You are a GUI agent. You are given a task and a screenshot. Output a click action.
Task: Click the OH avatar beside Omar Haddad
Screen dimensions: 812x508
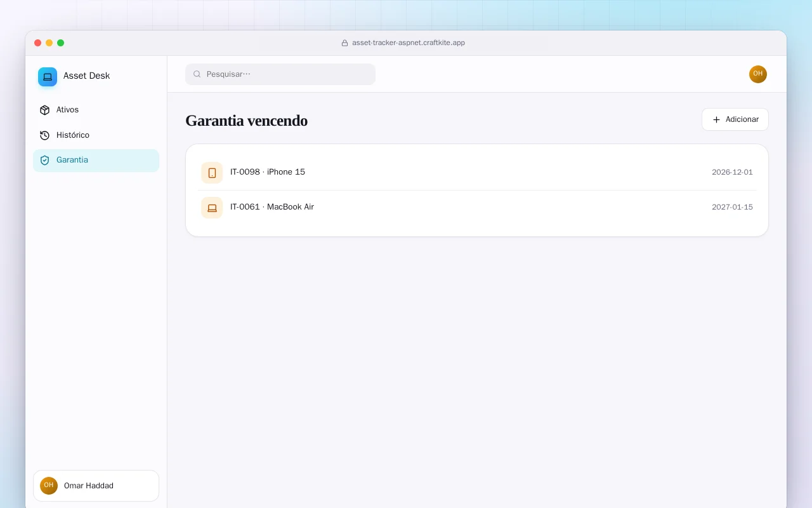click(x=49, y=486)
